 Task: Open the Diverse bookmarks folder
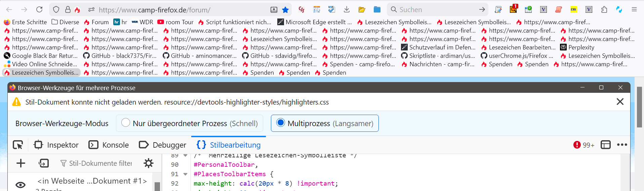pyautogui.click(x=65, y=22)
